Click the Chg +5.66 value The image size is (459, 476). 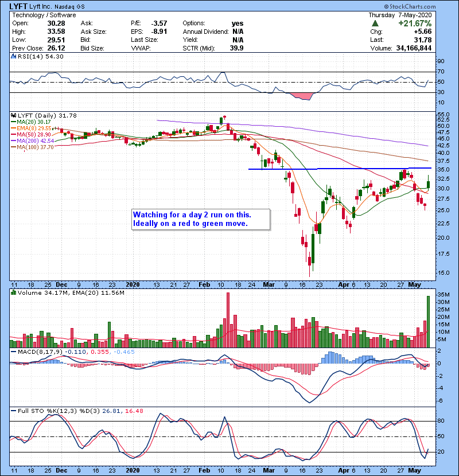click(x=423, y=32)
